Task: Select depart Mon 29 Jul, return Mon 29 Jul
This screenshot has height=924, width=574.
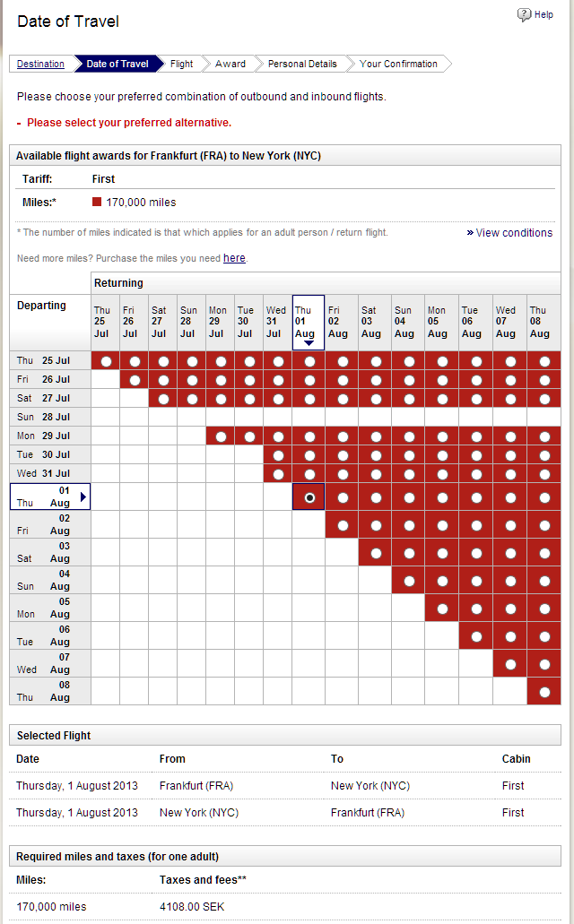Action: pos(221,436)
